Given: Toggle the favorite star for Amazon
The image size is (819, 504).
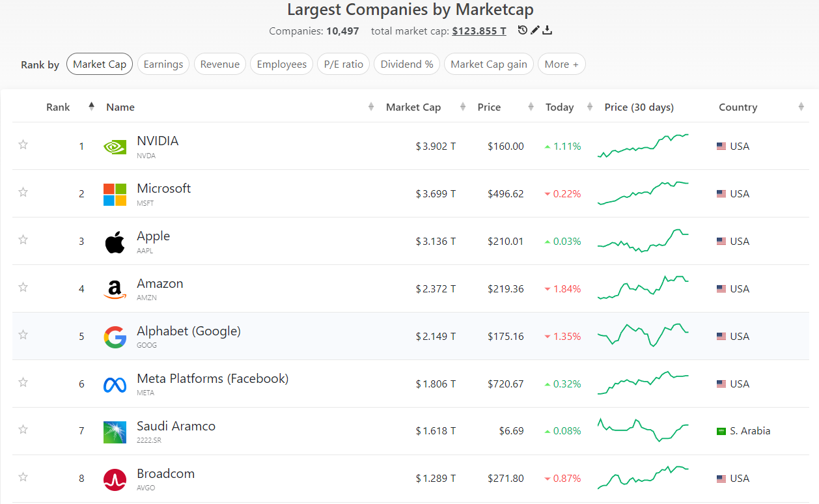Looking at the screenshot, I should pyautogui.click(x=23, y=287).
